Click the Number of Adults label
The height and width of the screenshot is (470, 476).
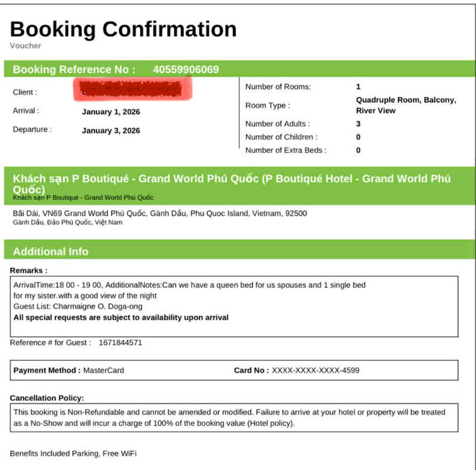click(279, 124)
